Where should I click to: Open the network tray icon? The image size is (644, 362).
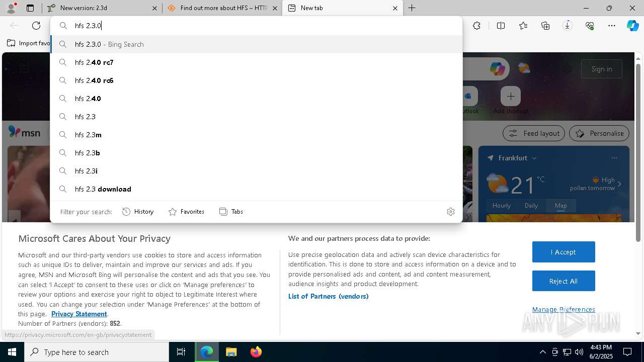(567, 352)
